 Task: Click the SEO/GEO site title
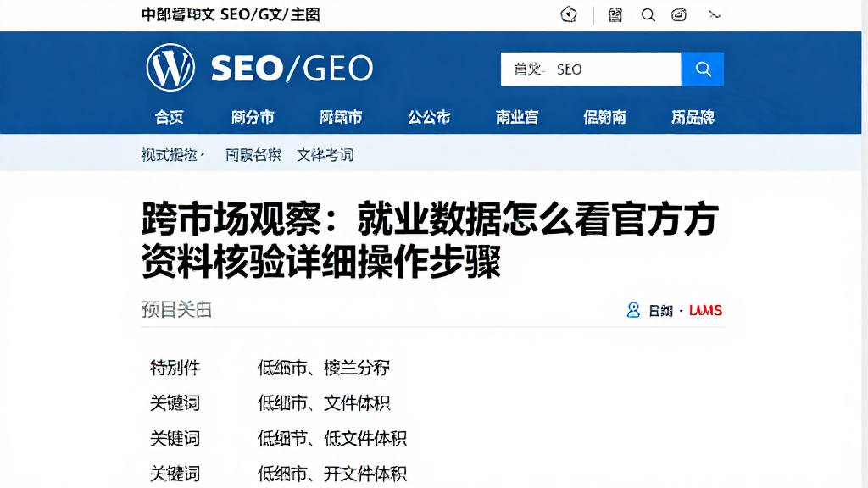[292, 68]
